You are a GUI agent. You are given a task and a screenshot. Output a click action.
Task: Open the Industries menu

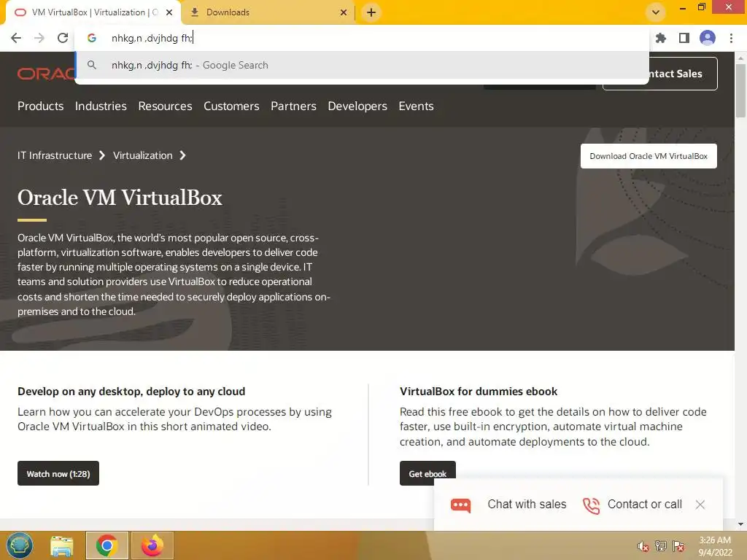[101, 106]
